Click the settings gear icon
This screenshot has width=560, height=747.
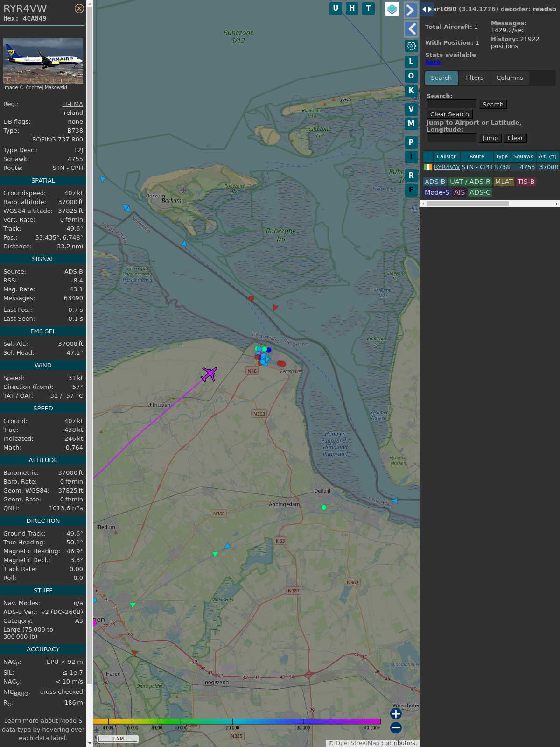411,46
